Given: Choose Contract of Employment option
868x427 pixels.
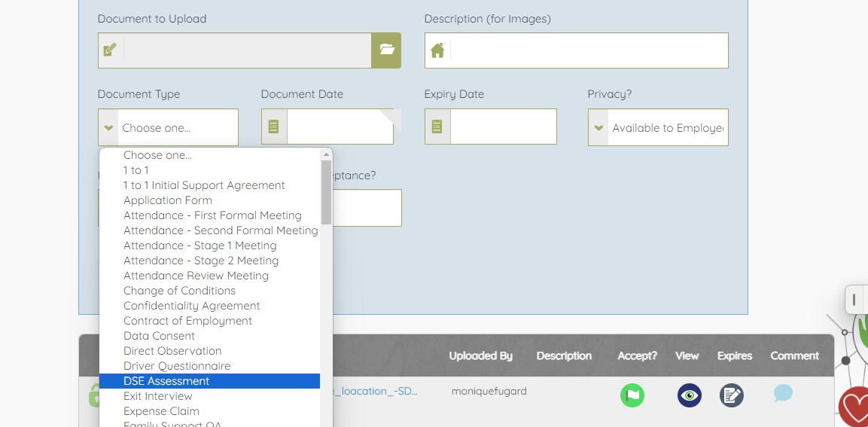Looking at the screenshot, I should coord(187,321).
